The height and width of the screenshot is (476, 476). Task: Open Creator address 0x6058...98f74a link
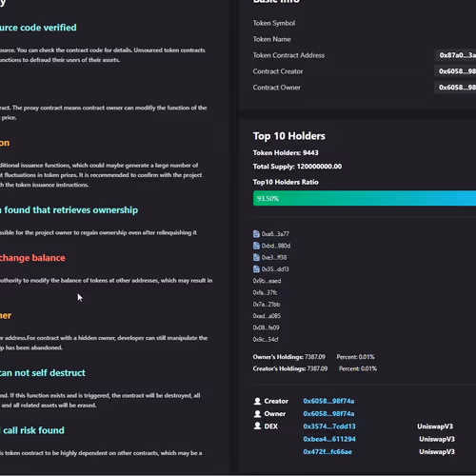[x=328, y=401]
